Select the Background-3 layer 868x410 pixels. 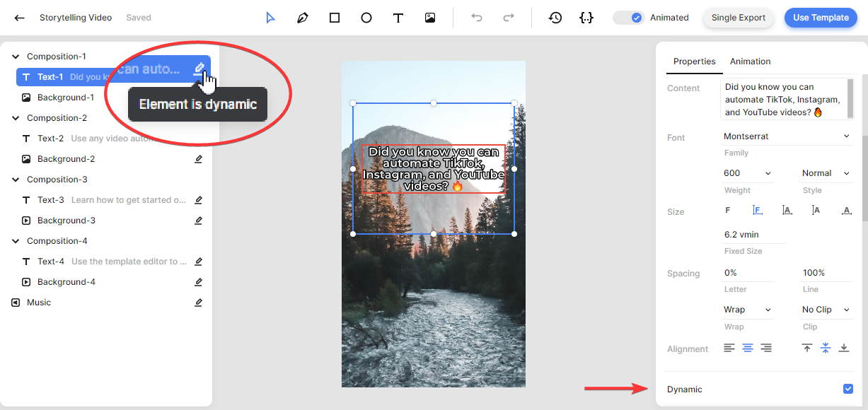pos(66,221)
